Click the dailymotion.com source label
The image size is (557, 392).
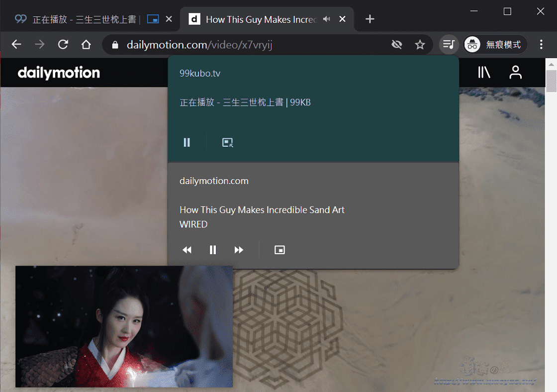click(214, 181)
